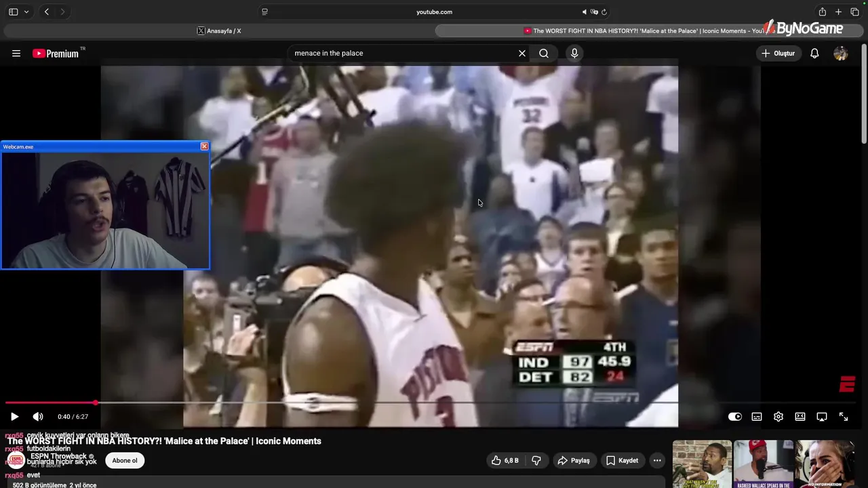868x488 pixels.
Task: Open ESPN Throwback channel name
Action: [58, 457]
